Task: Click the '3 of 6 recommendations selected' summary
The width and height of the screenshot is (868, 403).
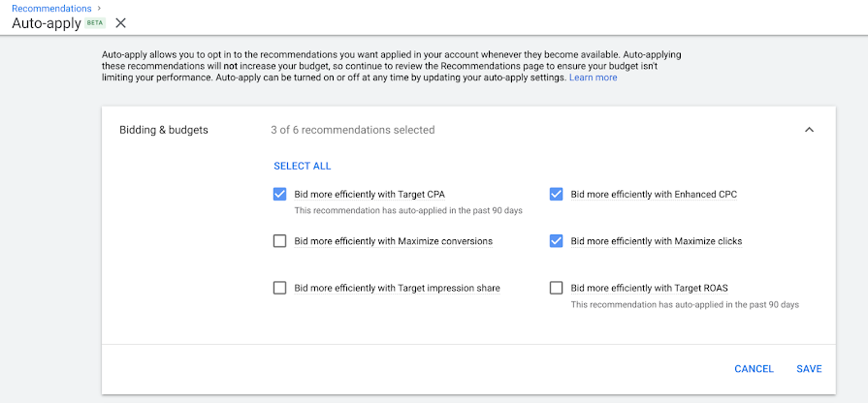Action: coord(352,130)
